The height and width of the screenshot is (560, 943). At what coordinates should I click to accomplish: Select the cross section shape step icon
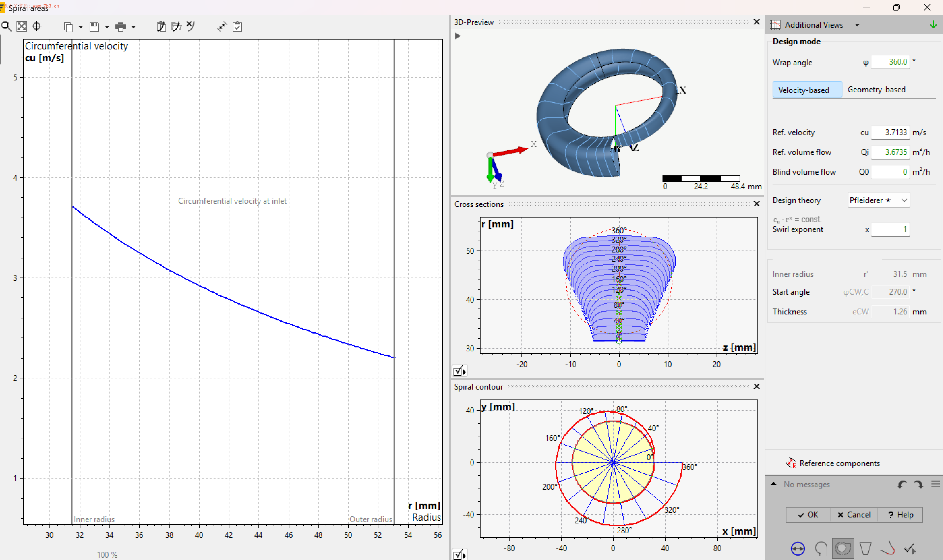tap(821, 548)
